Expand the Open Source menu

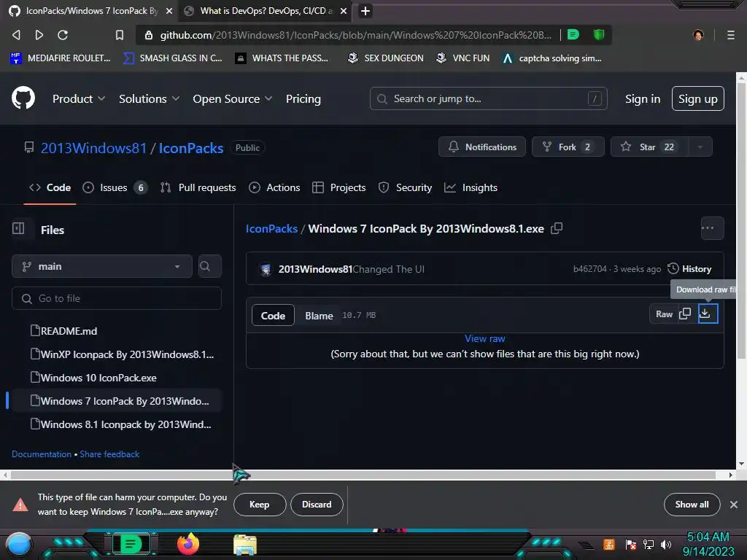point(233,98)
